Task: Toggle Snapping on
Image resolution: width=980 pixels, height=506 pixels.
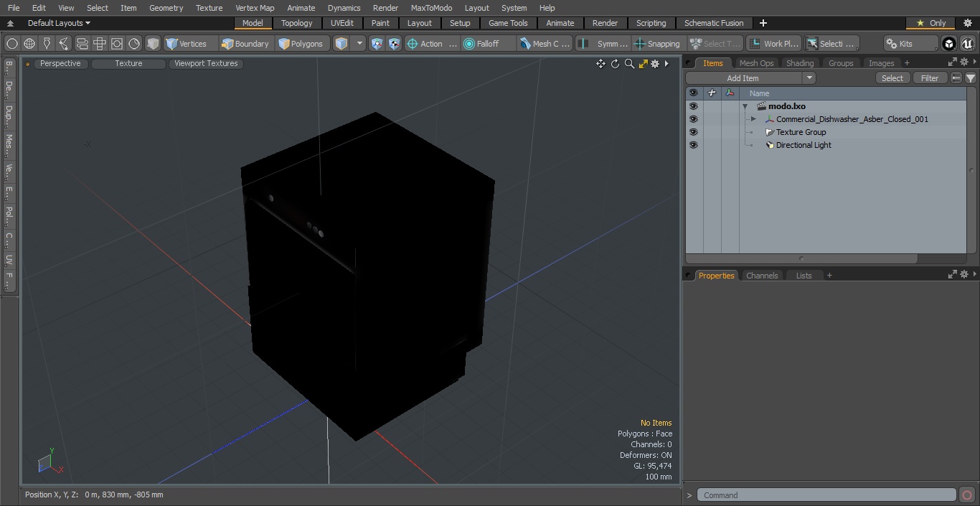Action: 657,44
